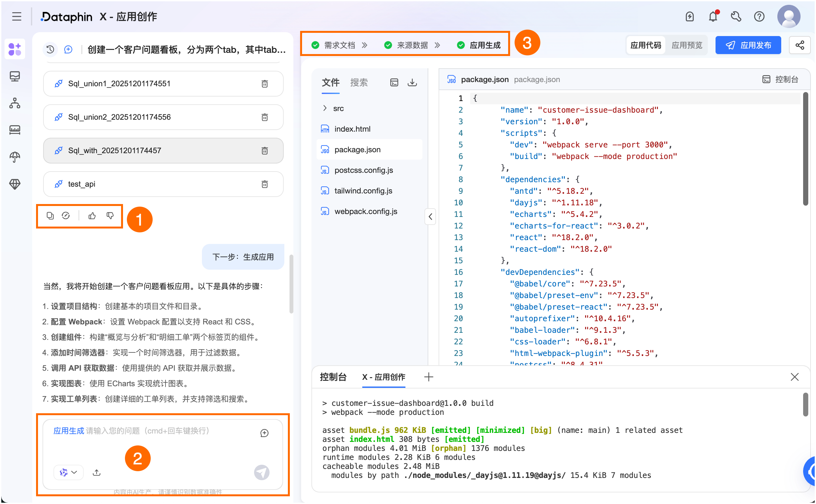Click the share icon button
816x504 pixels.
[x=800, y=45]
